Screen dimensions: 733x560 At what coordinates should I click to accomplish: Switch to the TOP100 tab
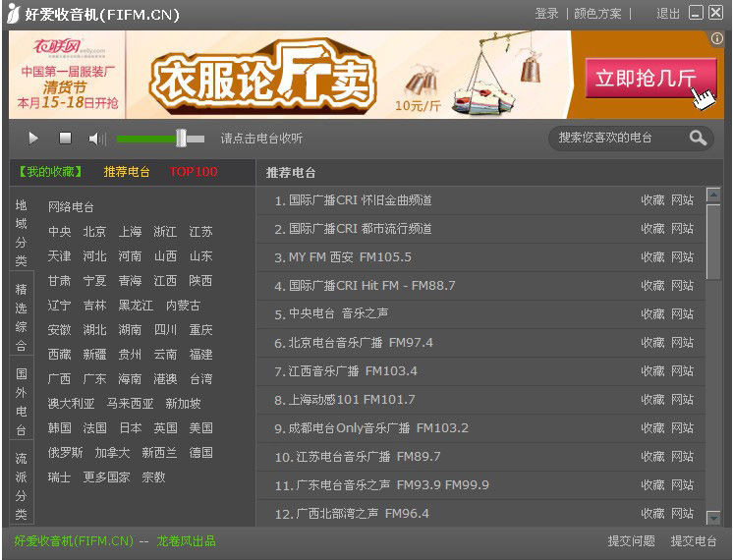(193, 172)
